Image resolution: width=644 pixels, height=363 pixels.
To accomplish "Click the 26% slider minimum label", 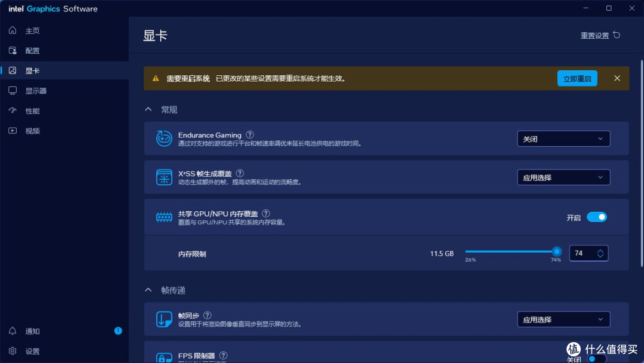I will (x=470, y=260).
